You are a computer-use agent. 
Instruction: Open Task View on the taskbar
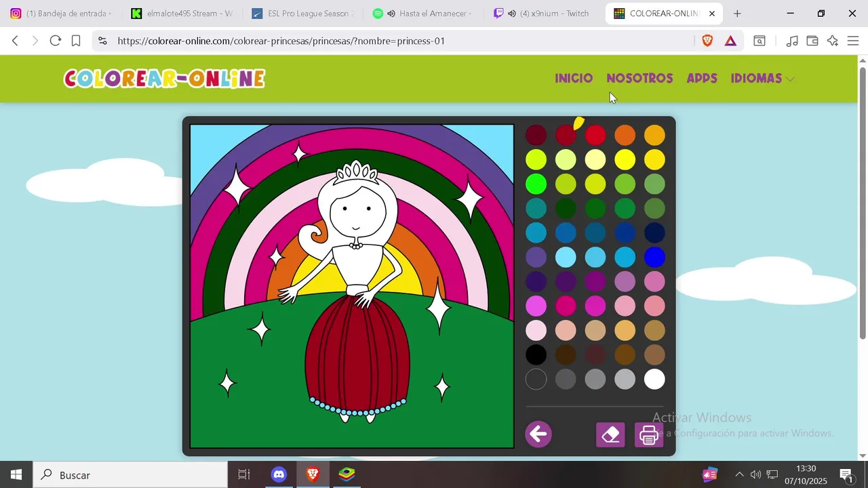point(244,474)
